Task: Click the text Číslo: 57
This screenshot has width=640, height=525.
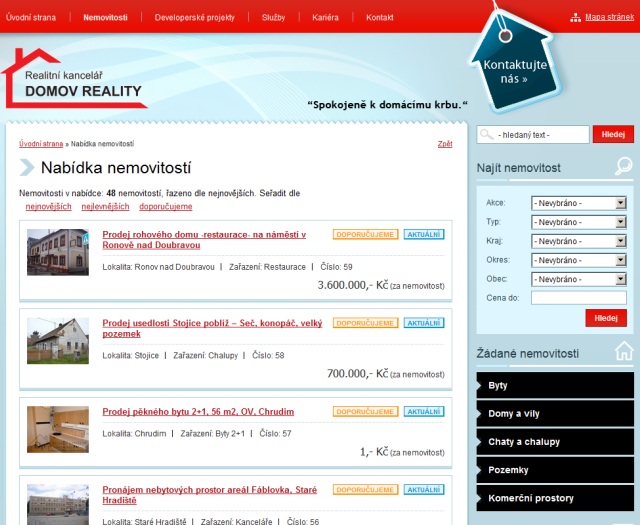Action: click(x=276, y=434)
